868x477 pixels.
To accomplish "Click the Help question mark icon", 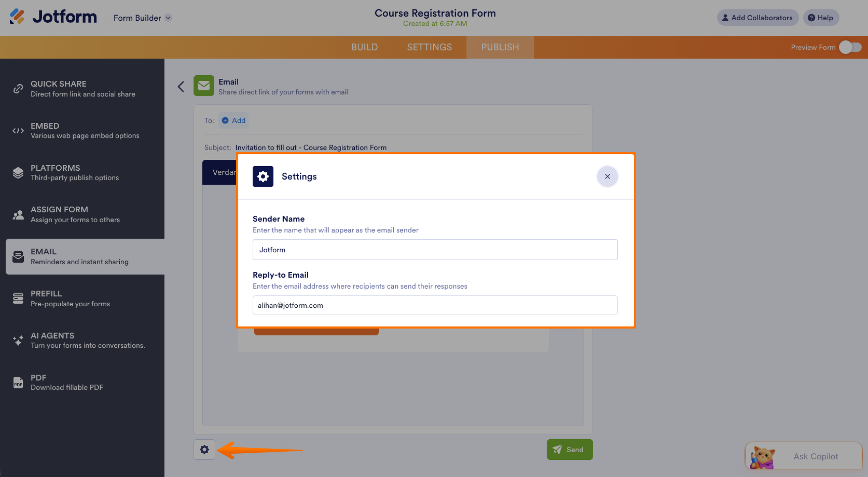I will click(x=811, y=18).
